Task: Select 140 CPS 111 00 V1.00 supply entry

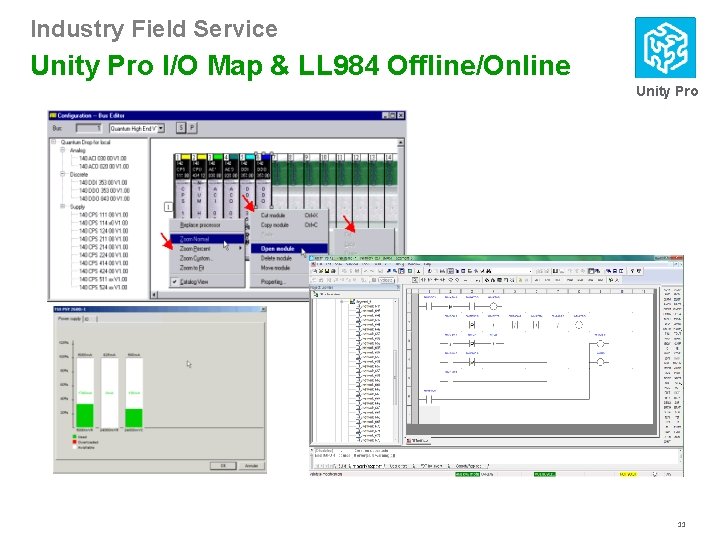Action: pyautogui.click(x=103, y=214)
